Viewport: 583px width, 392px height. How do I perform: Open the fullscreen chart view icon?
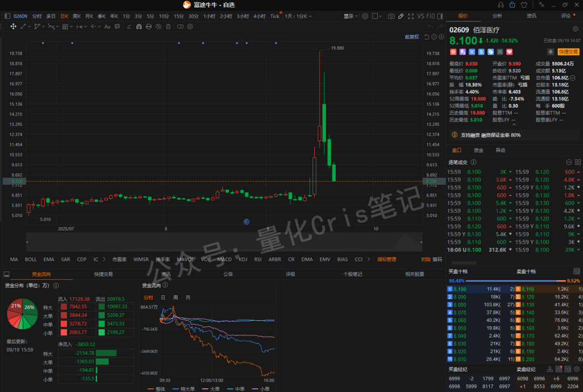click(x=410, y=16)
